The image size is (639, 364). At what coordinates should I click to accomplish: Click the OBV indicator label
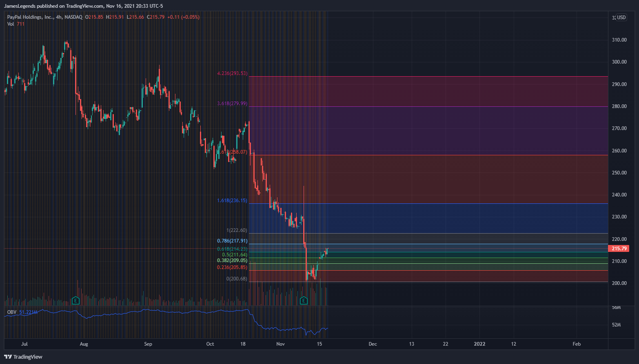12,312
